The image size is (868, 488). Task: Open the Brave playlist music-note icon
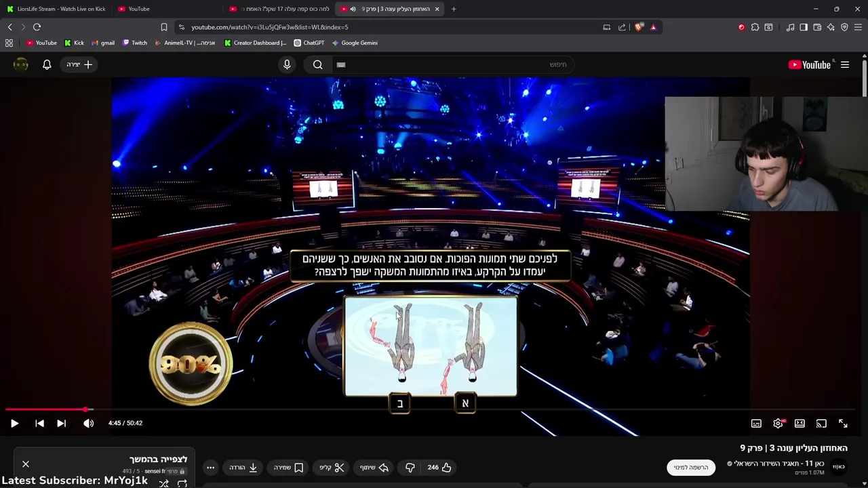tap(790, 27)
